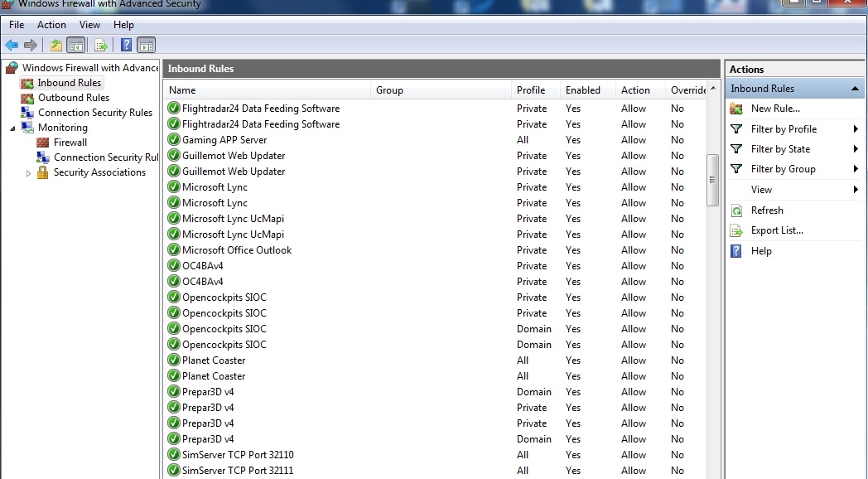Click the Refresh icon in the Actions pane

tap(737, 210)
